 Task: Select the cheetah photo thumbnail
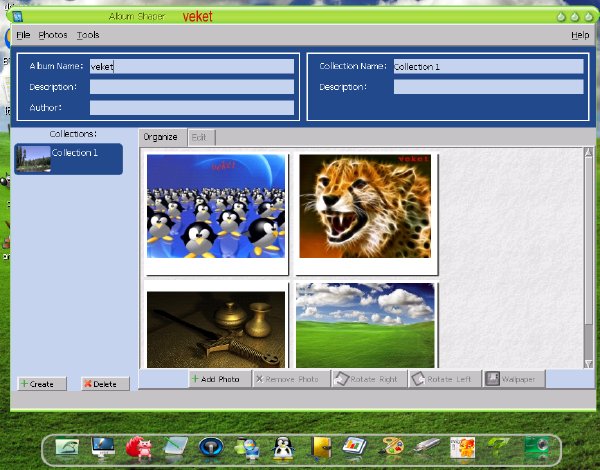(365, 206)
